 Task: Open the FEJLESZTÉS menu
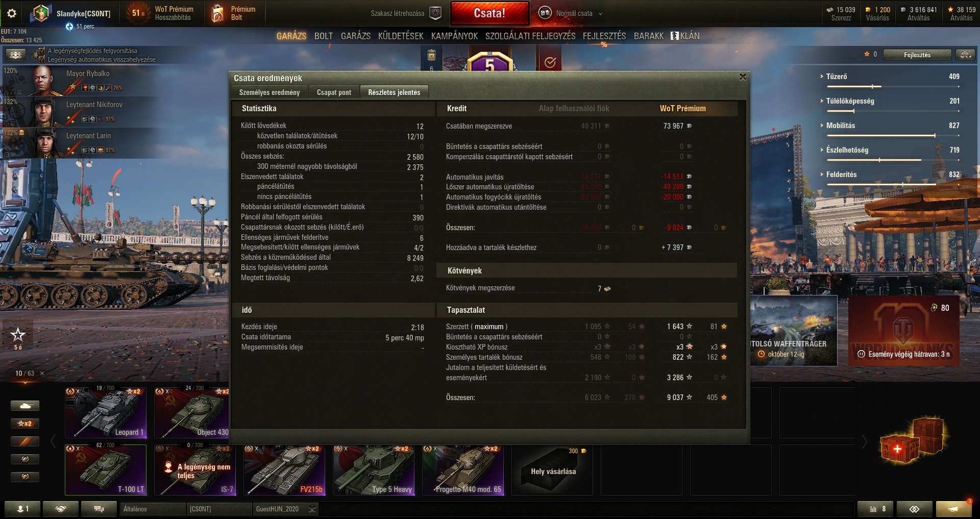click(x=604, y=36)
